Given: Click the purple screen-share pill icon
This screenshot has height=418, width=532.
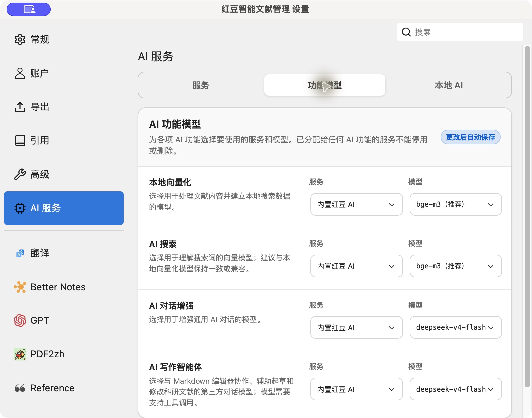Looking at the screenshot, I should [29, 9].
